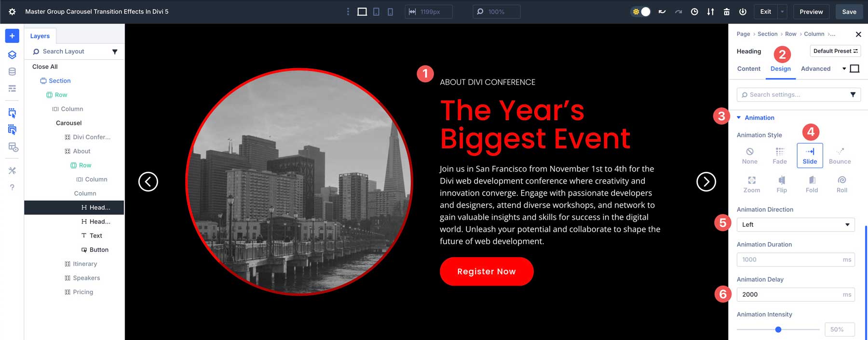Open the small arrow beside Advanced tab

844,69
